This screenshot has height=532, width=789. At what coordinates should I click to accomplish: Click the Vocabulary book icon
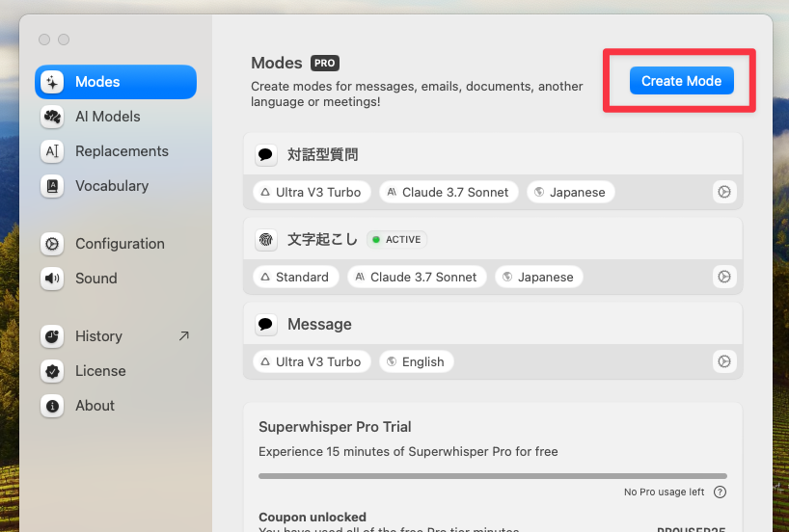[52, 186]
